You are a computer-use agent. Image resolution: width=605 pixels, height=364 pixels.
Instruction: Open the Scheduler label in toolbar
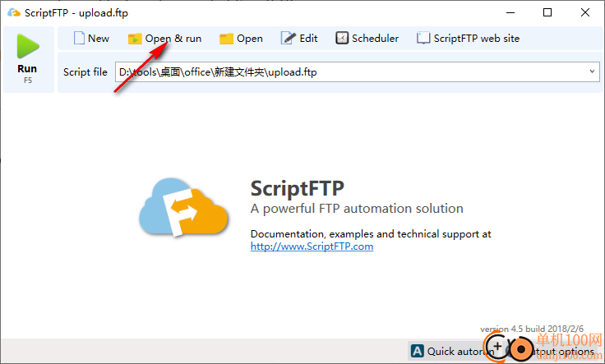coord(375,38)
